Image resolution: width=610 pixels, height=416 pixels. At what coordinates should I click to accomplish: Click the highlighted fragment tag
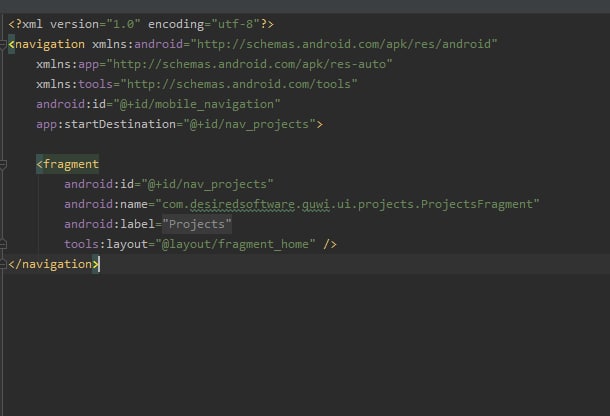[67, 164]
